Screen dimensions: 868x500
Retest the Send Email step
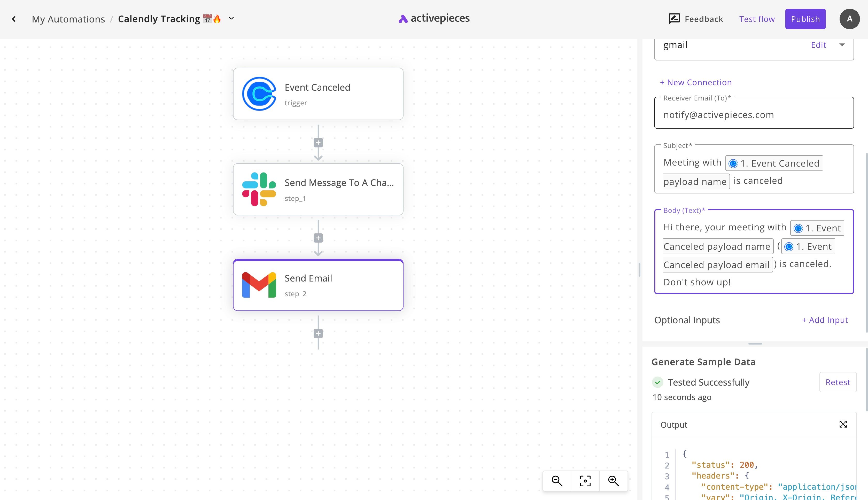(838, 382)
